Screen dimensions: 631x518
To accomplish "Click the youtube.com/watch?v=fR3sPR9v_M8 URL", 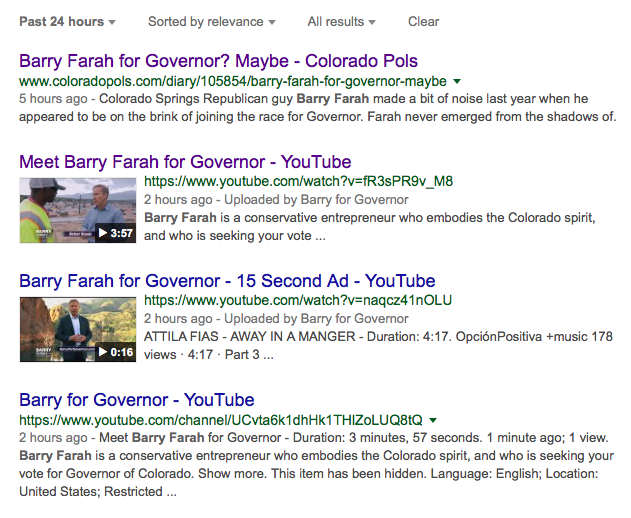I will tap(298, 182).
